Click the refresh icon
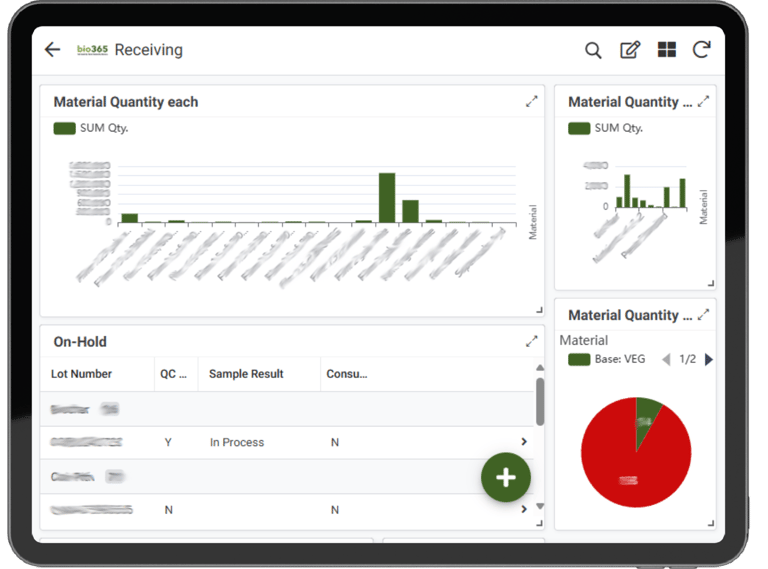 701,49
